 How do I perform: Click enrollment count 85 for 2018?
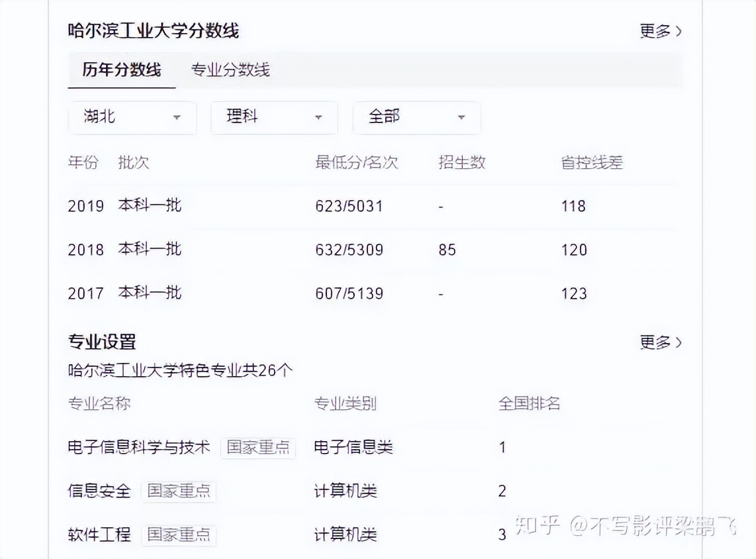tap(447, 250)
